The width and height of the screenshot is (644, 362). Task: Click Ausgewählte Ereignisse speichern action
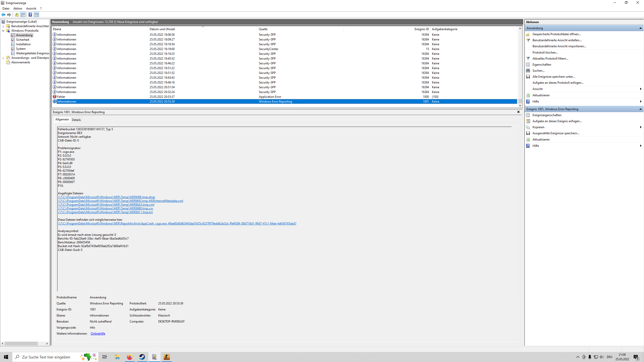pyautogui.click(x=556, y=133)
